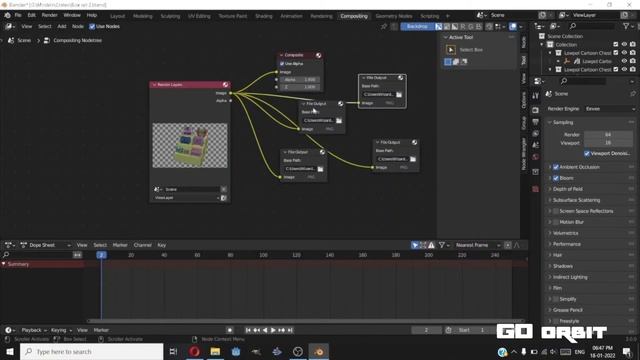Select the Scene Collection in outliner
The height and width of the screenshot is (360, 640).
pyautogui.click(x=565, y=36)
